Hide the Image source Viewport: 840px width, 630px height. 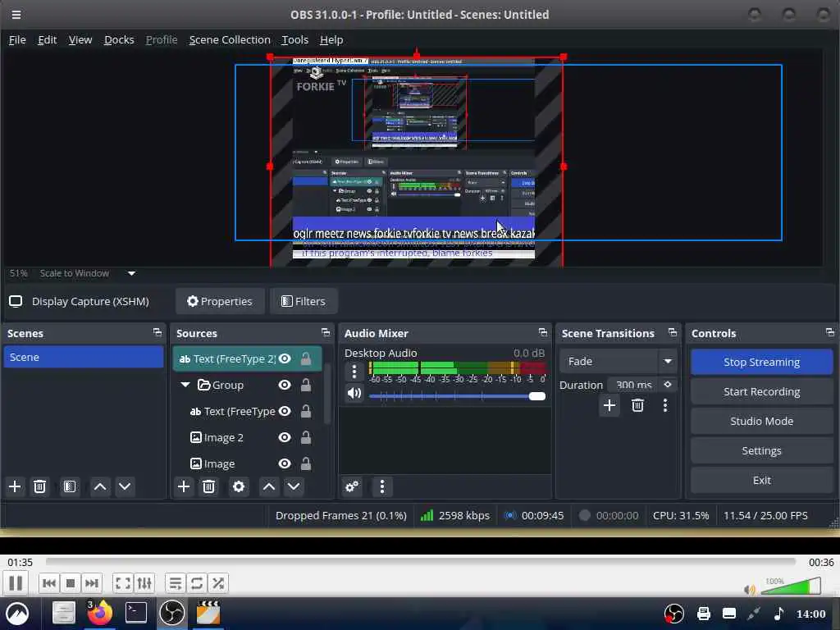[x=285, y=463]
